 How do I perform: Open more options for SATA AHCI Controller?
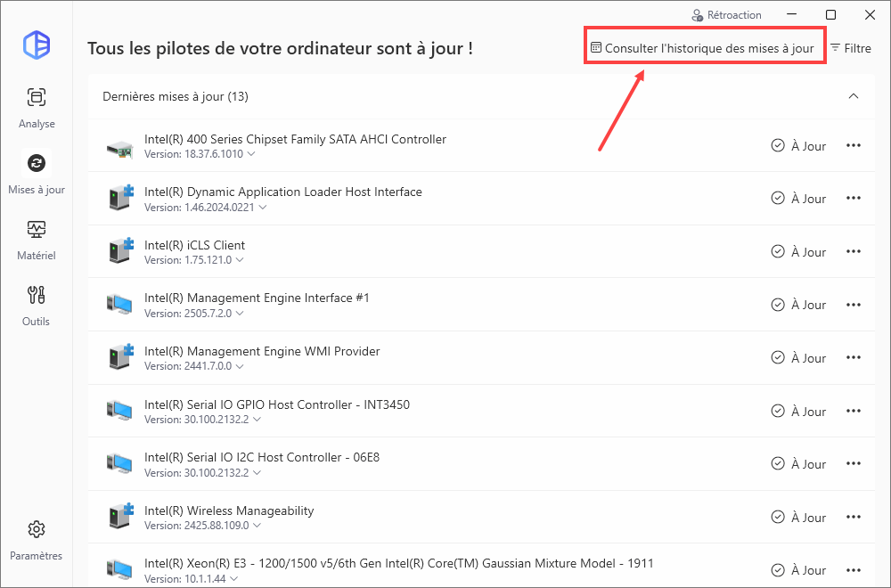pos(854,145)
